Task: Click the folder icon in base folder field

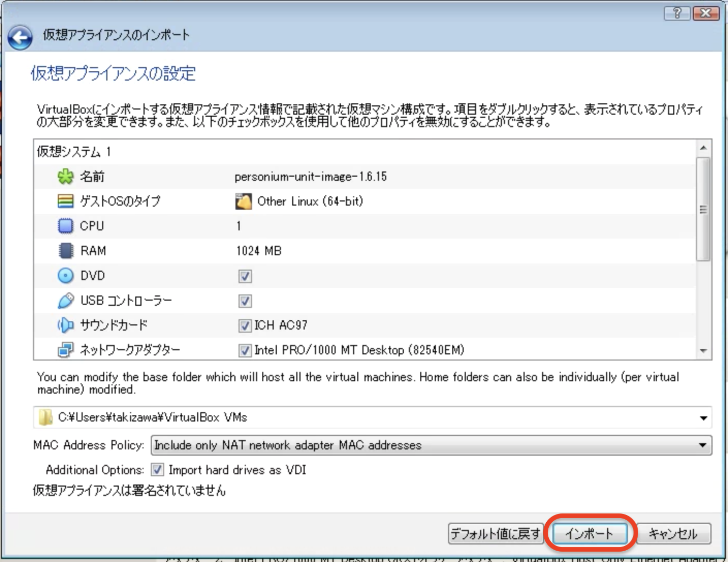Action: [x=46, y=417]
